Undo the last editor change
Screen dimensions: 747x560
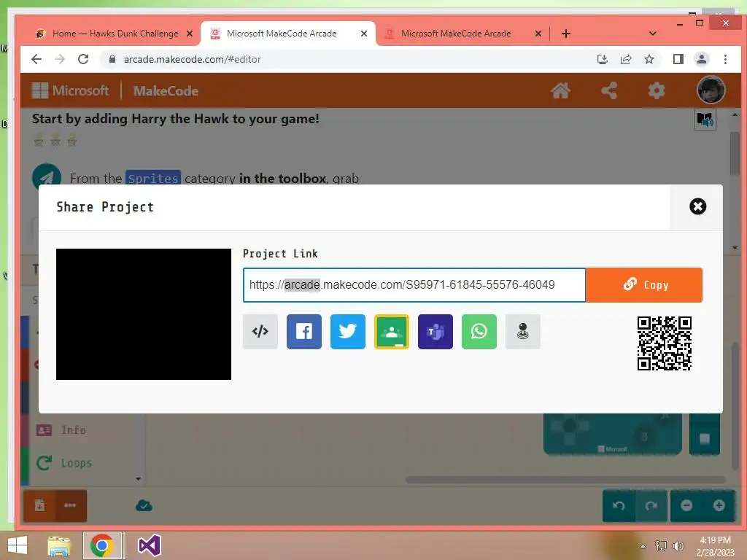pyautogui.click(x=619, y=506)
